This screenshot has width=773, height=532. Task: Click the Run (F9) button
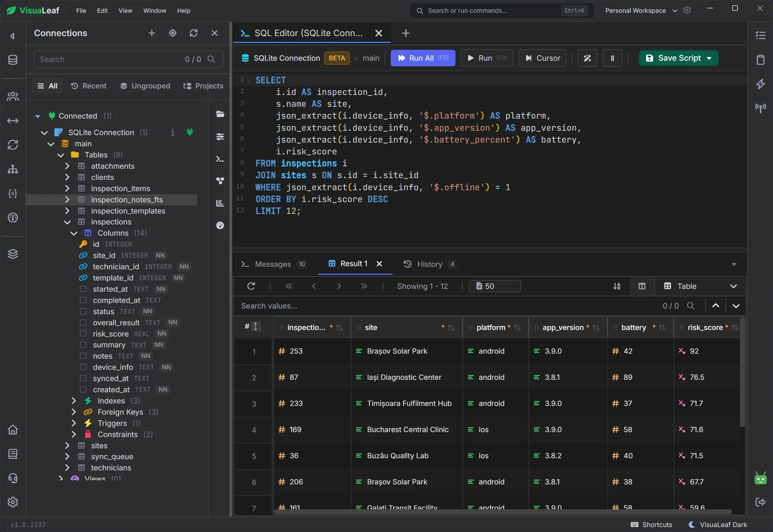[x=487, y=58]
